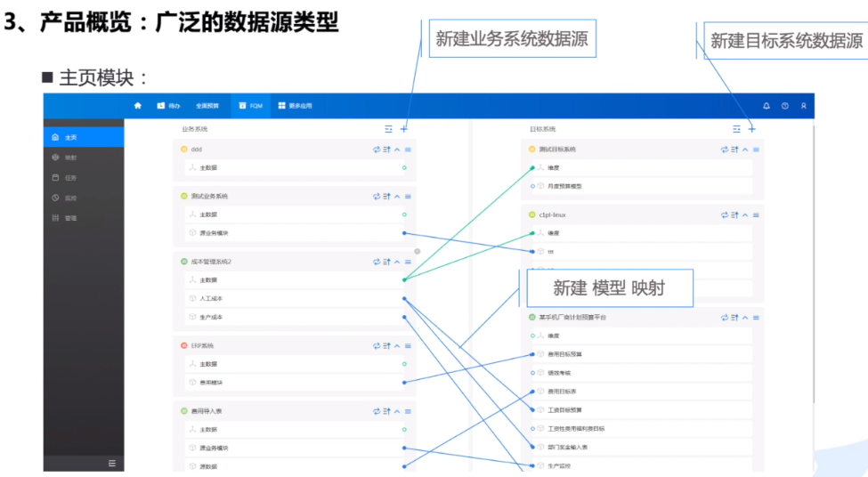Open the menu icon on ERP系统 card

coord(408,346)
